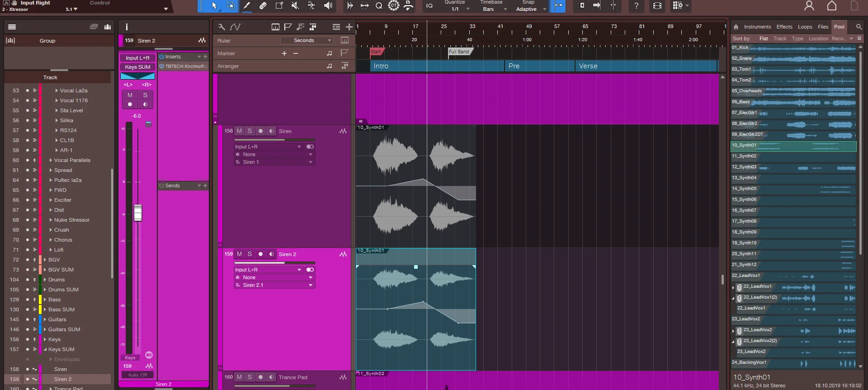
Task: Click the Verse arranger section
Action: pyautogui.click(x=646, y=66)
